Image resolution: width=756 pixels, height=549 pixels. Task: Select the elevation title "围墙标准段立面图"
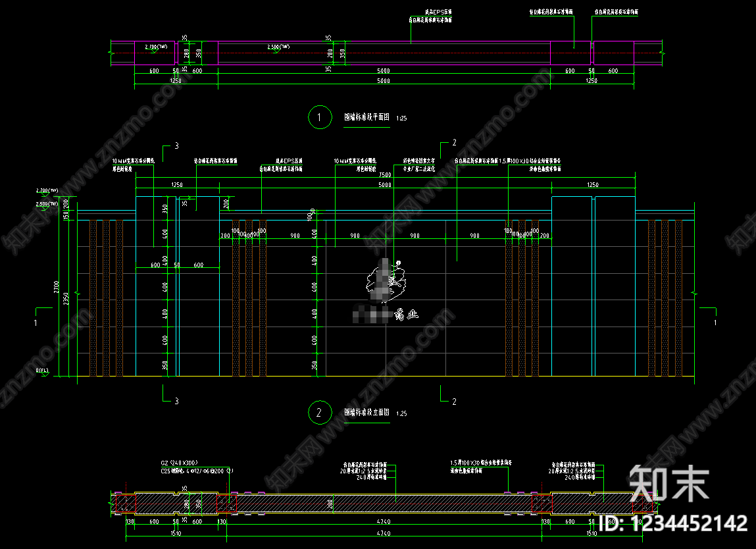click(366, 412)
